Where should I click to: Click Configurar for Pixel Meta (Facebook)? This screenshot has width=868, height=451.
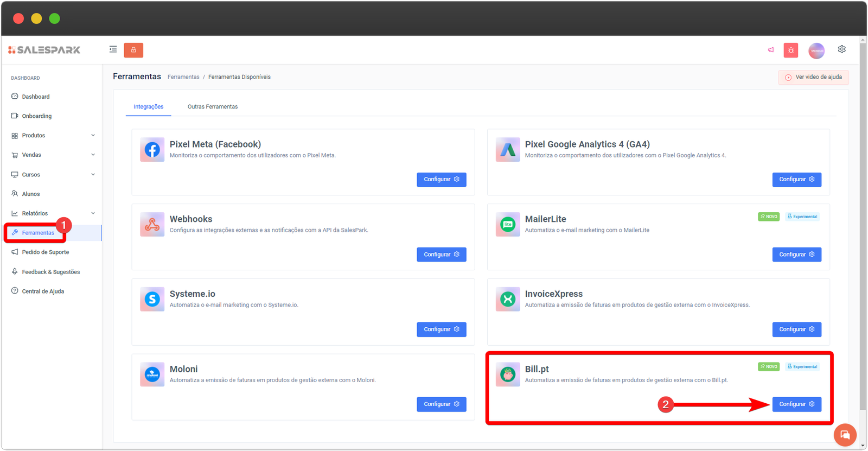[x=441, y=180]
